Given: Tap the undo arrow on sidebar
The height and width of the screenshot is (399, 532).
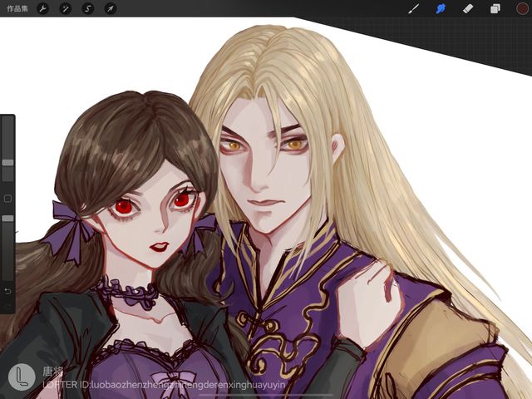Looking at the screenshot, I should point(7,291).
